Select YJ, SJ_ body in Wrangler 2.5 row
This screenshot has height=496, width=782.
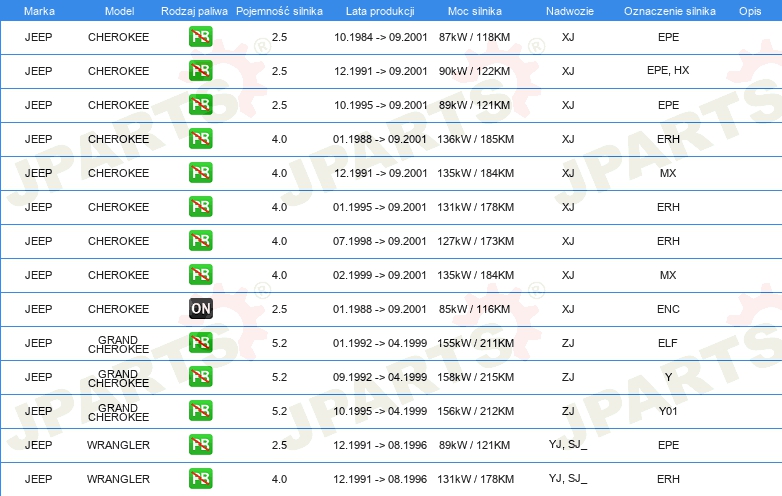(568, 444)
